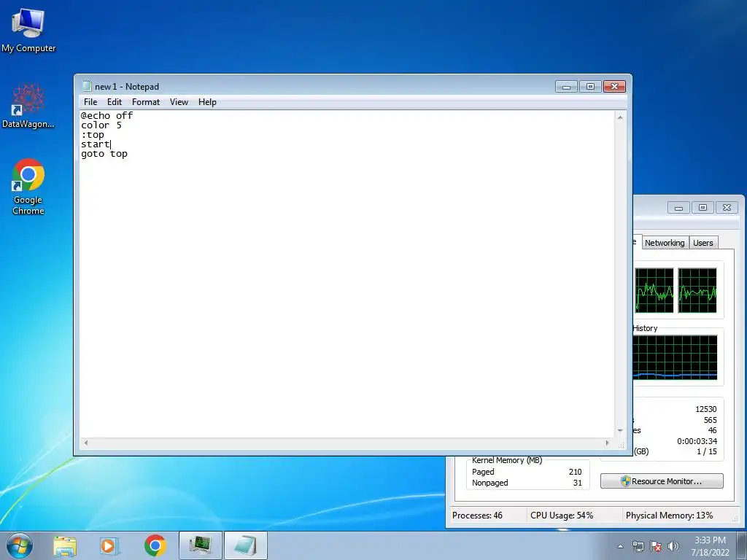Switch to Networking tab in Task Manager
747x560 pixels.
click(664, 243)
